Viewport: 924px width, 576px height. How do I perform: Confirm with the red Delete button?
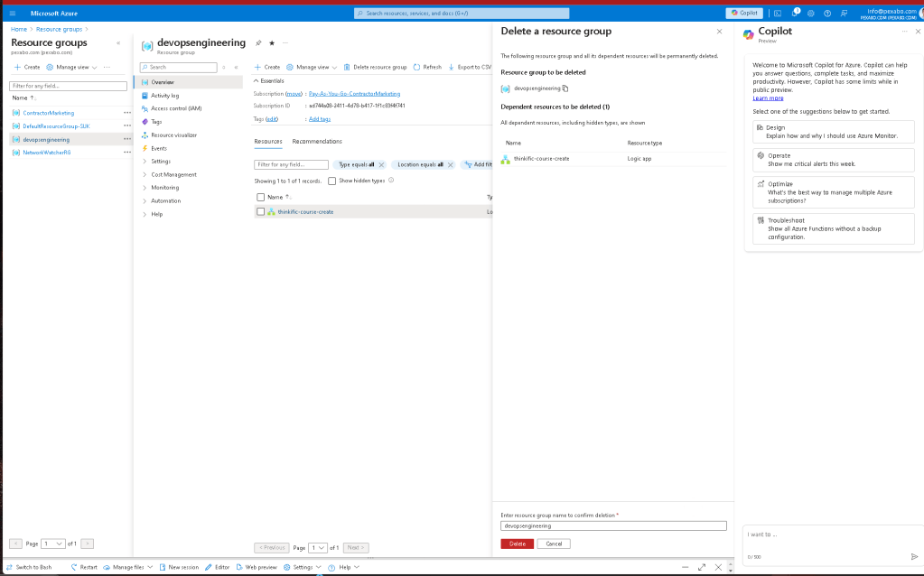pos(517,543)
